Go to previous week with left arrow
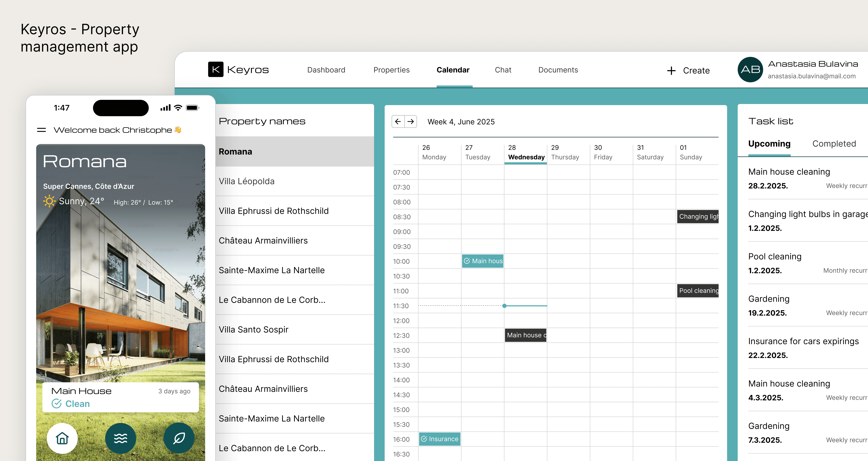Image resolution: width=868 pixels, height=461 pixels. tap(398, 122)
